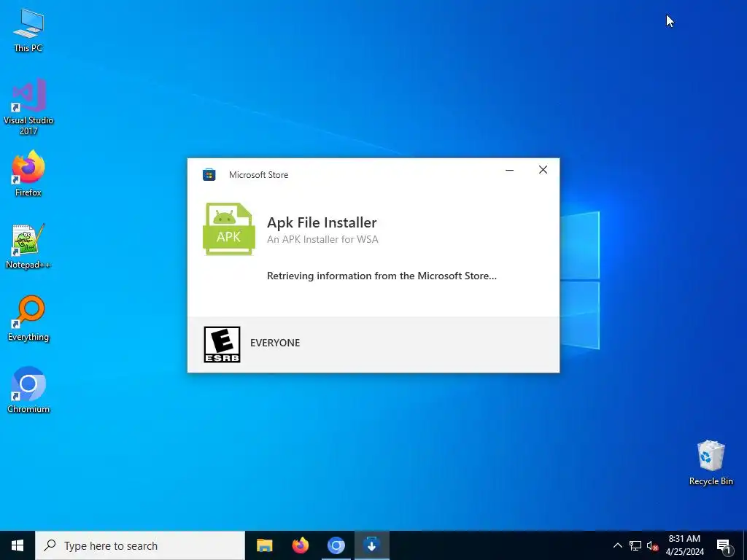Click the EVERYONE rating label
The width and height of the screenshot is (747, 560).
point(275,343)
